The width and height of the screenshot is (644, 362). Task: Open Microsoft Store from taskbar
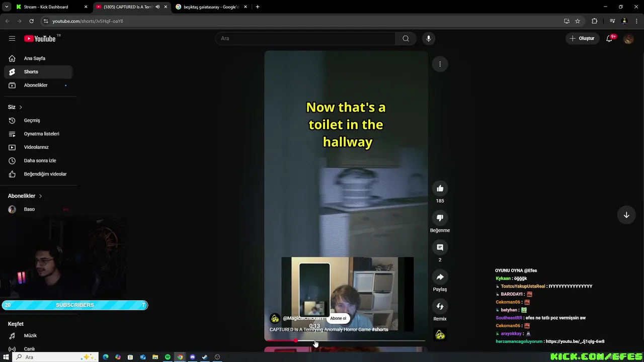tap(130, 357)
